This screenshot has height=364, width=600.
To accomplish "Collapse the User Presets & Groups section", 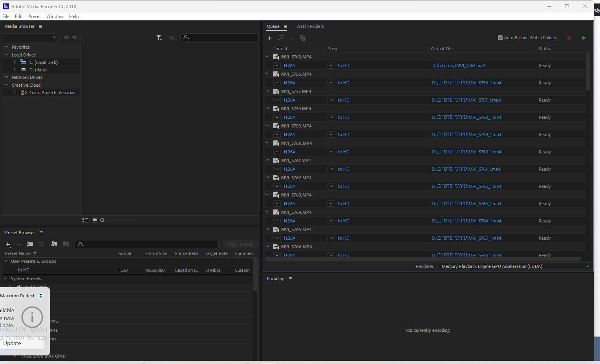I will [5, 261].
